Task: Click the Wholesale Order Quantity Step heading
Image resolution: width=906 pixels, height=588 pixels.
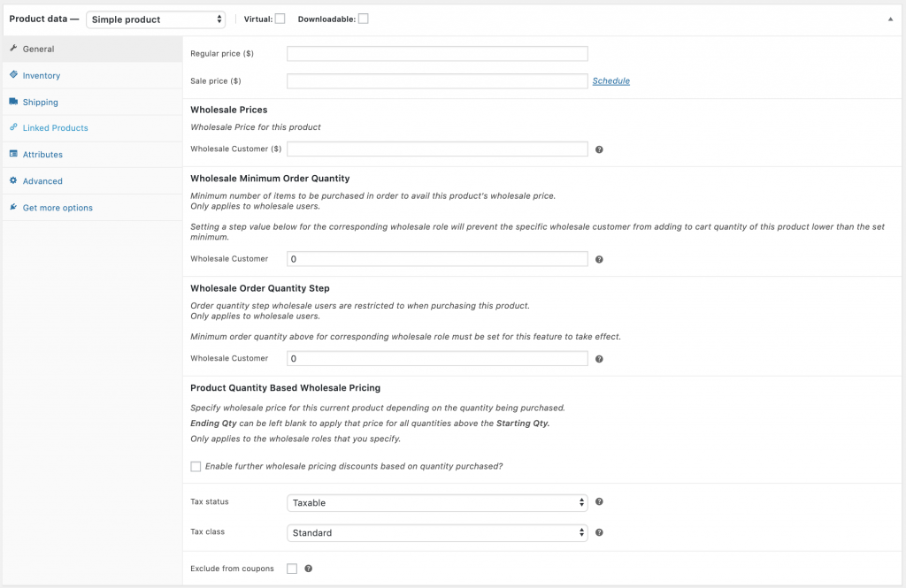Action: pyautogui.click(x=260, y=288)
